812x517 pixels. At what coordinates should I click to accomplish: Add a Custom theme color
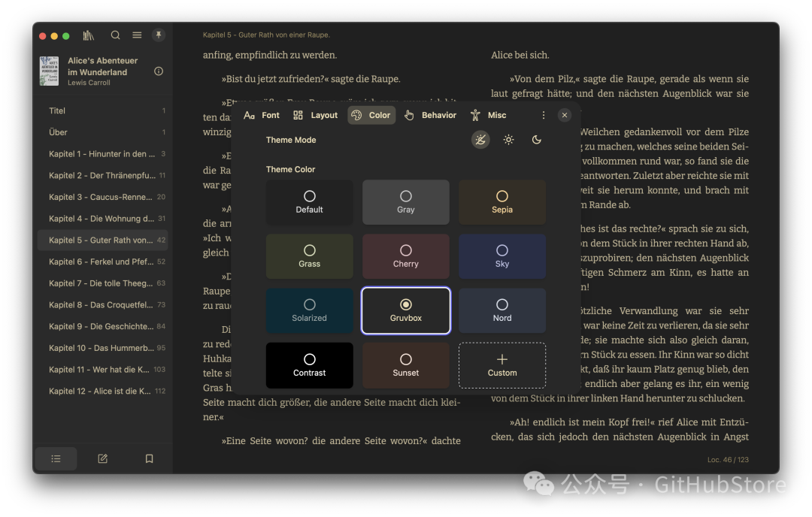pos(502,365)
